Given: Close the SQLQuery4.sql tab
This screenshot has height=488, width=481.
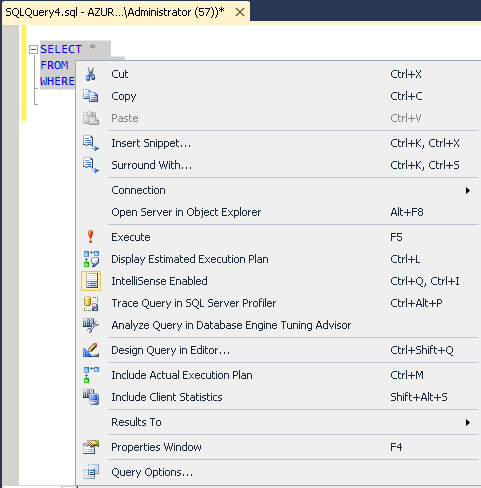Looking at the screenshot, I should (240, 12).
